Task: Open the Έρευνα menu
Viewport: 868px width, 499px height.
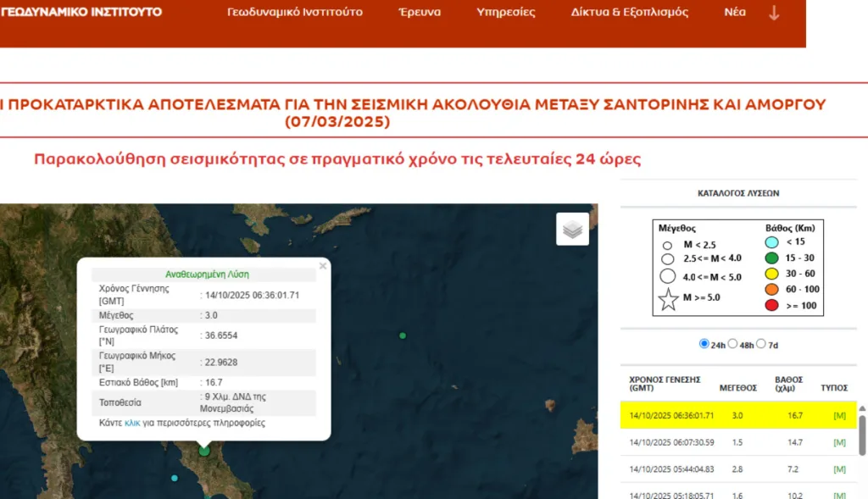Action: [x=420, y=13]
